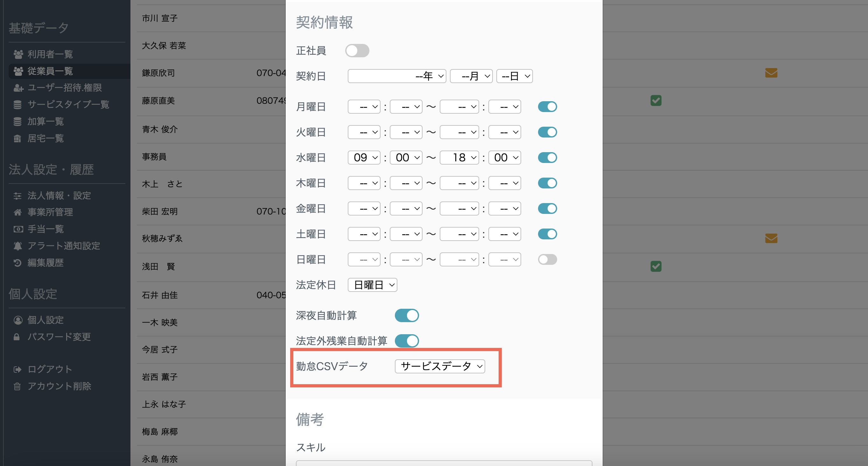Open the 勤怠CSVデータ サービスデータ dropdown
Screen dimensions: 868x466
pos(440,366)
